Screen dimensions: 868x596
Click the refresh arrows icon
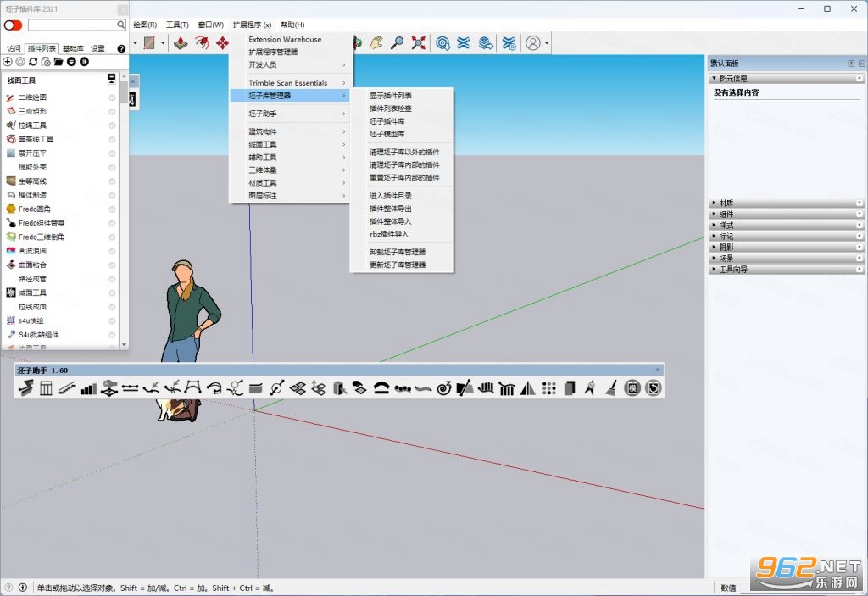pos(33,62)
